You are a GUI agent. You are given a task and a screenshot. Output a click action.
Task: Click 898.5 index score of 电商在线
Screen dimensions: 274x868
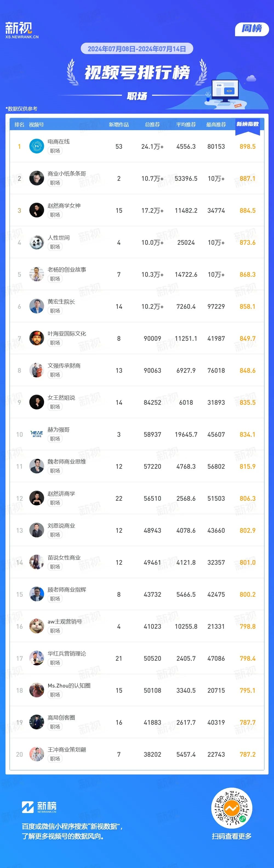[x=248, y=147]
